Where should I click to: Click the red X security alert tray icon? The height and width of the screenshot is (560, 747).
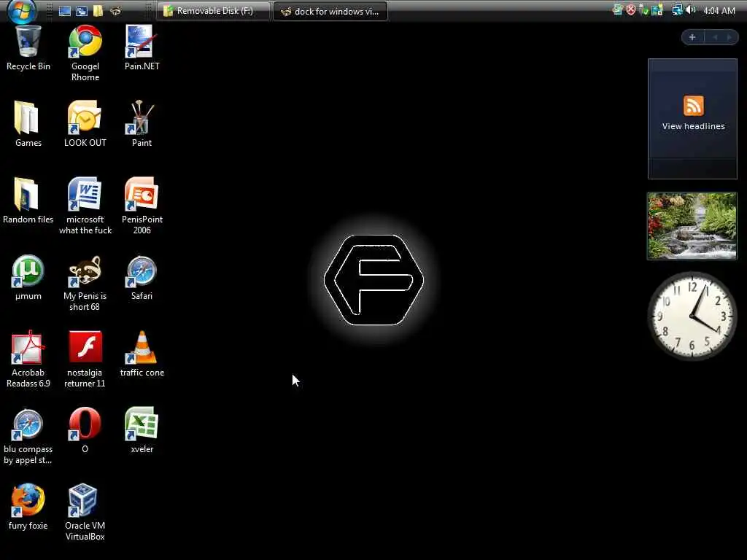631,10
